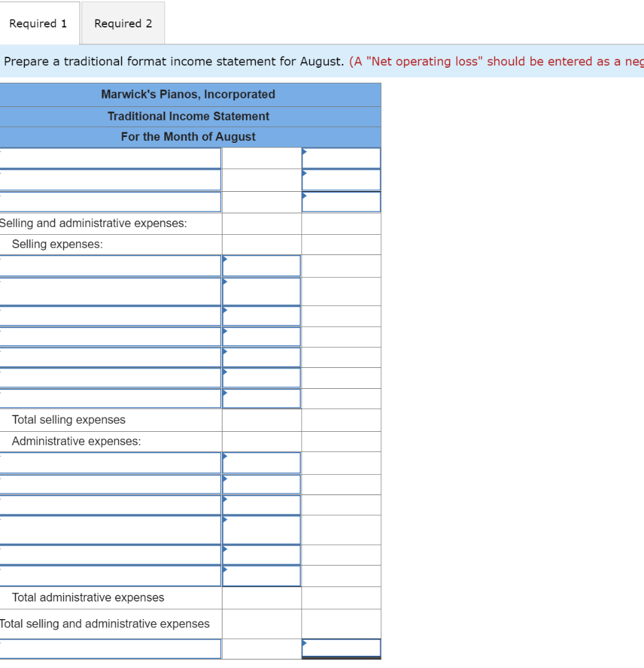
Task: Open the second statement row account dropdown
Action: (x=111, y=179)
